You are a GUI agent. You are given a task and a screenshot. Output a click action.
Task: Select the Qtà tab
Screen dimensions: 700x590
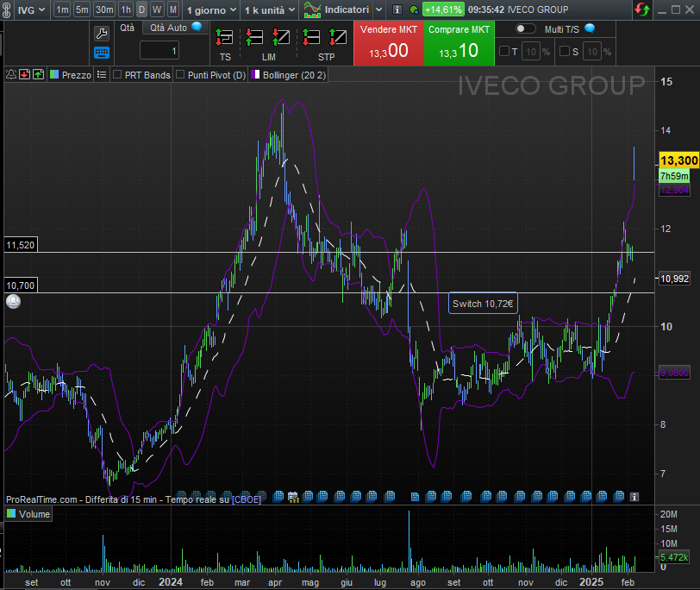pyautogui.click(x=128, y=28)
